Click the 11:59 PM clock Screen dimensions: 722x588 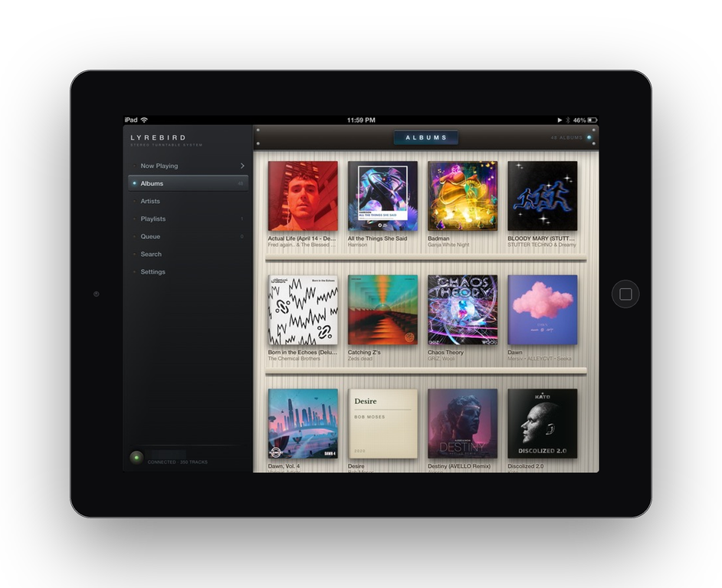[361, 120]
